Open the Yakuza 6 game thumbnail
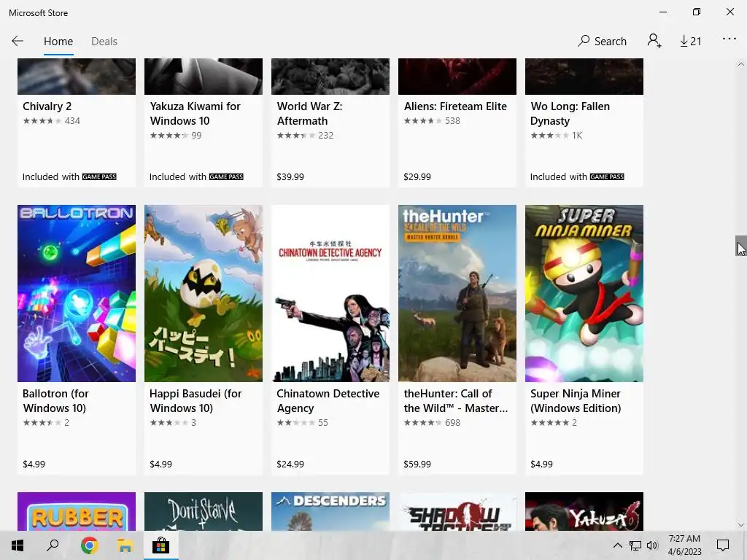747x560 pixels. click(x=584, y=511)
